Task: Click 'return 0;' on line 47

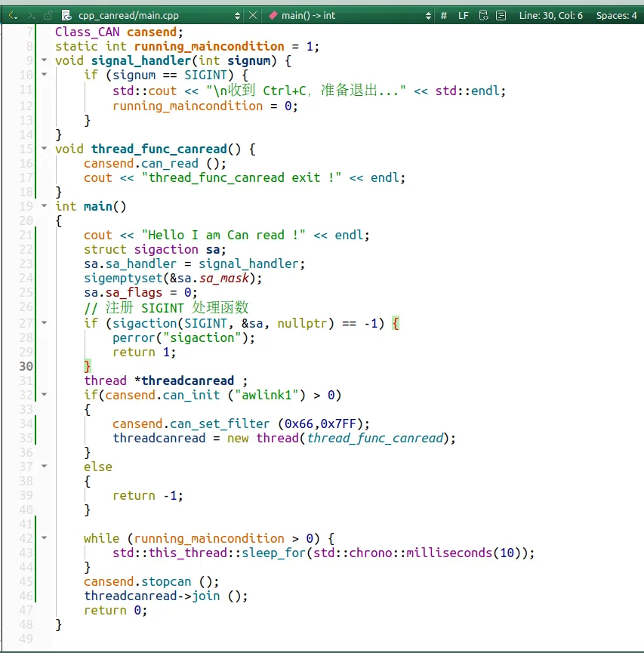Action: [116, 611]
